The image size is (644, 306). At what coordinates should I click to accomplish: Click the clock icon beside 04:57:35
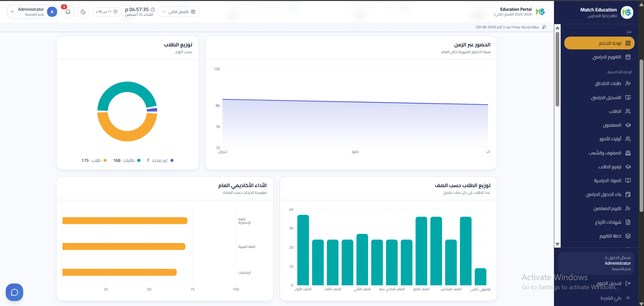tap(153, 9)
